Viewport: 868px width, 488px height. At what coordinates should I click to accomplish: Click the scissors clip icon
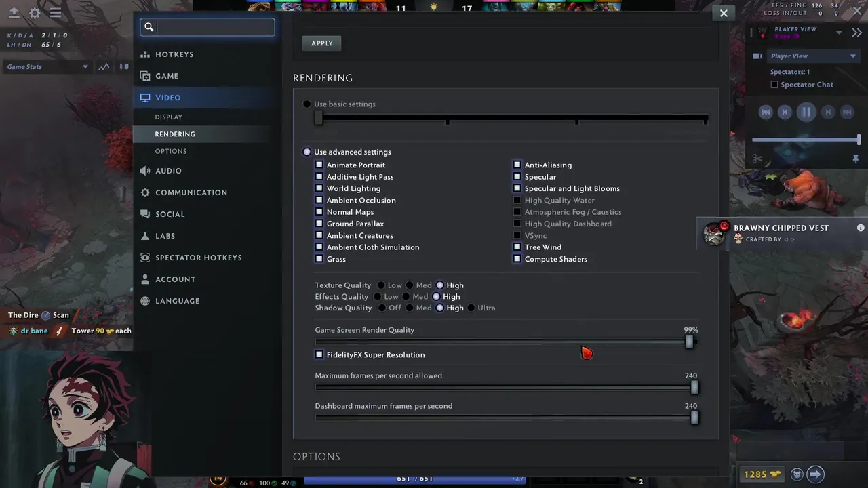click(757, 159)
